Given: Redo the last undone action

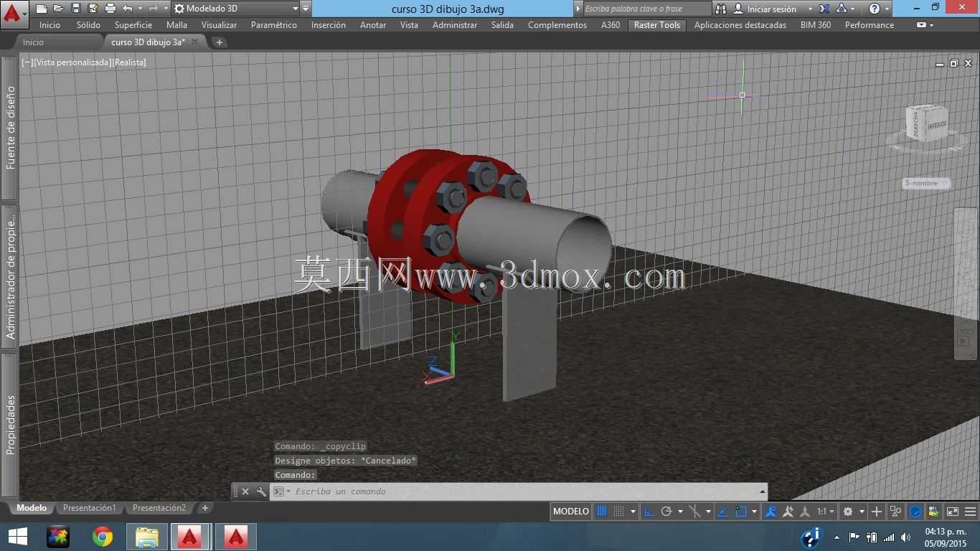Looking at the screenshot, I should coord(153,9).
